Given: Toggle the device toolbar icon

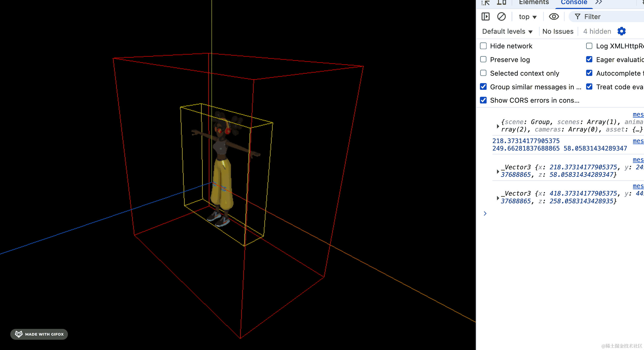Looking at the screenshot, I should point(501,3).
